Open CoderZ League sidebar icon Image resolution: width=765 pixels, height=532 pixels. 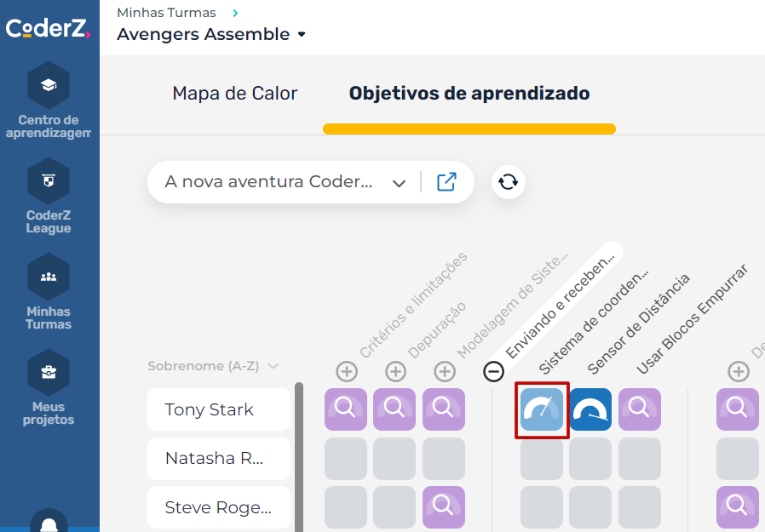(49, 180)
